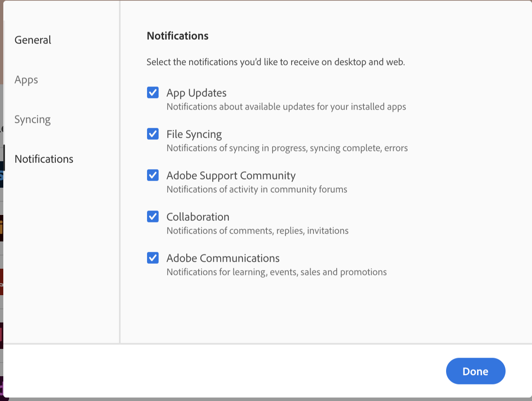Screen dimensions: 532x401
Task: Click the Notifications panel heading
Action: pos(177,36)
